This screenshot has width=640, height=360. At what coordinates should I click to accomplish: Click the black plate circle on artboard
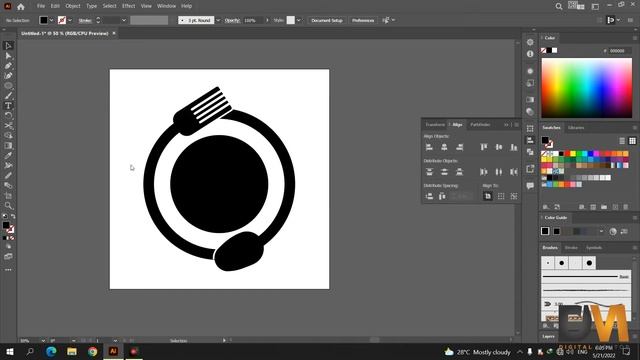click(219, 184)
